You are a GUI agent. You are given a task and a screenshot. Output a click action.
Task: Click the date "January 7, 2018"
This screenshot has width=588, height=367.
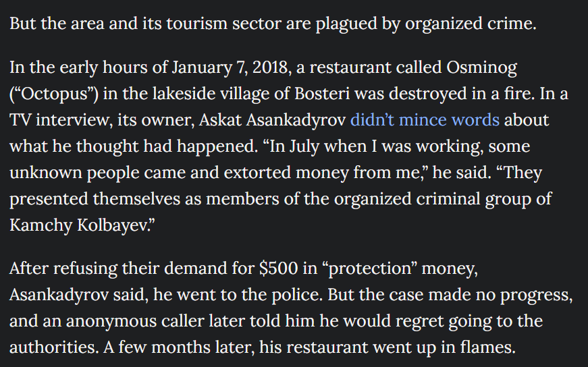[x=230, y=68]
